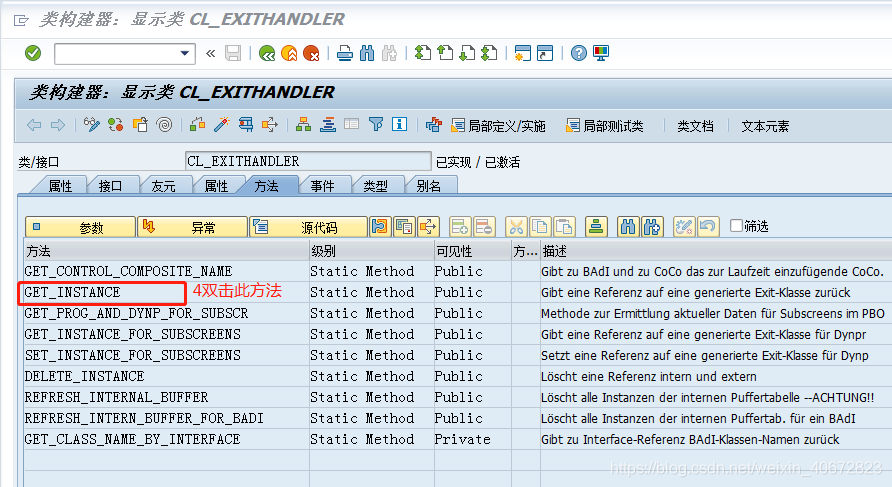Click the 方法 column header
The image size is (892, 487).
(167, 251)
